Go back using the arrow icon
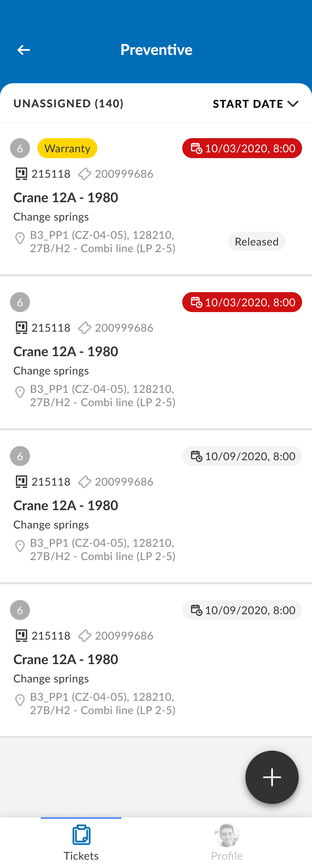The height and width of the screenshot is (868, 312). pyautogui.click(x=24, y=50)
